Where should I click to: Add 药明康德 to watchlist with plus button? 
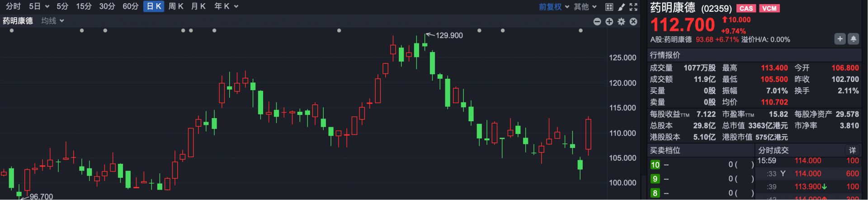[840, 39]
